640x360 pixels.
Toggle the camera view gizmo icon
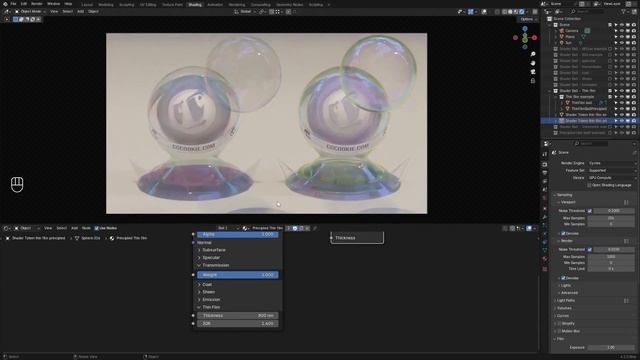(x=533, y=72)
